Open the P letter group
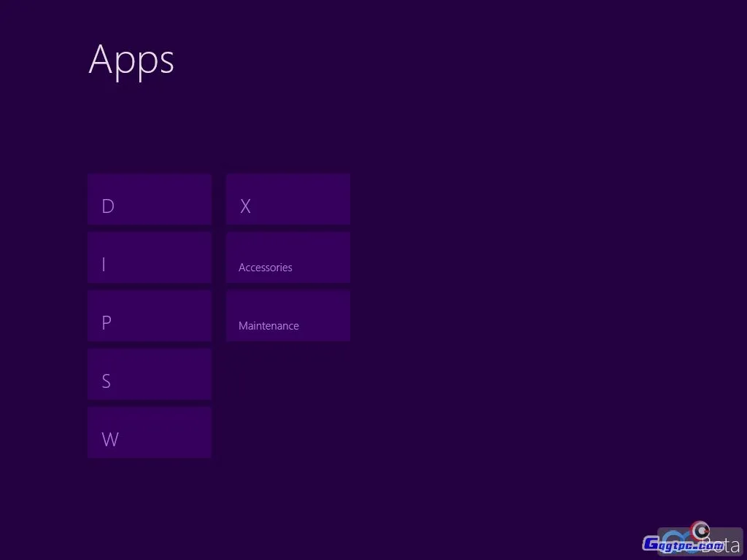Viewport: 747px width, 560px height. (149, 316)
